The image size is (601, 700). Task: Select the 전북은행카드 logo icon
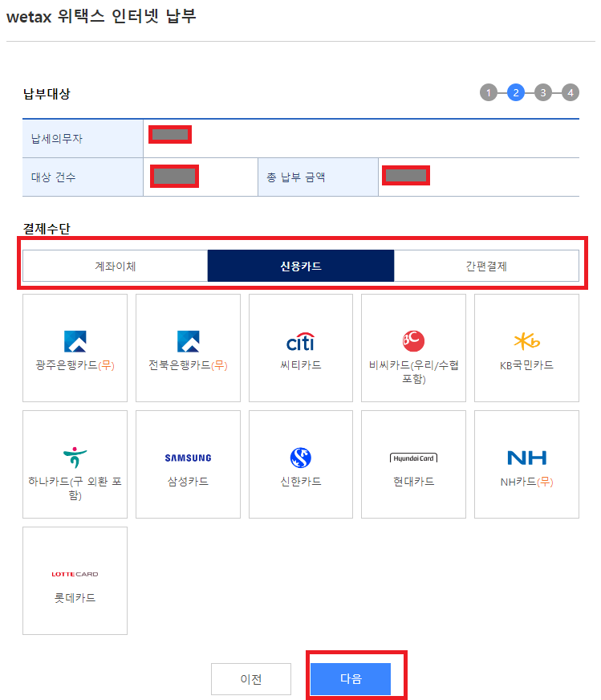(188, 341)
